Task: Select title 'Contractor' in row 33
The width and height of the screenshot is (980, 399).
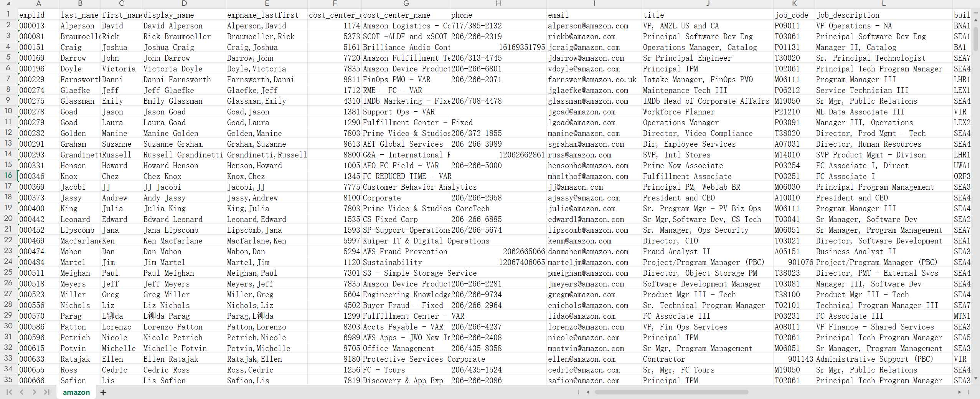Action: [x=708, y=359]
